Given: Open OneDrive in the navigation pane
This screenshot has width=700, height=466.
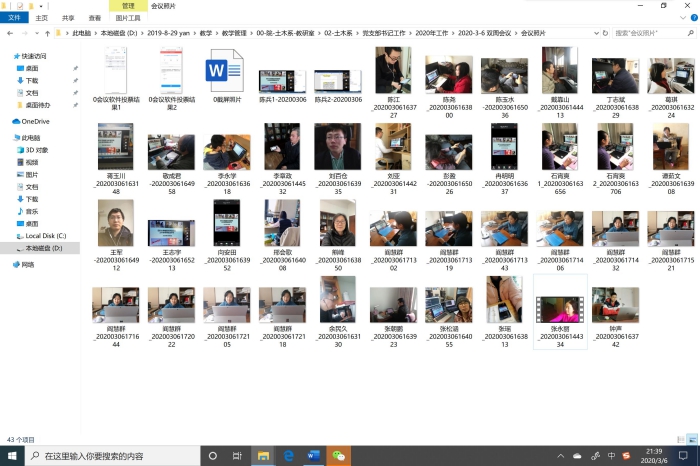Looking at the screenshot, I should click(35, 122).
